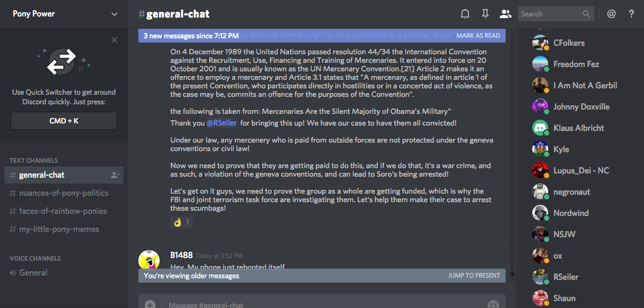This screenshot has height=308, width=644.
Task: Click Mark As Read
Action: (x=478, y=36)
